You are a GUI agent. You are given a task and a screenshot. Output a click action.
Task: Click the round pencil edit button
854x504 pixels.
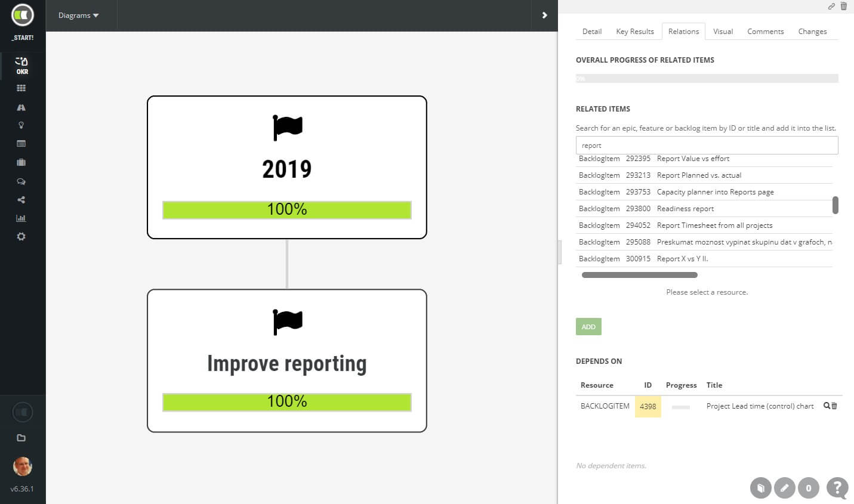pos(785,488)
